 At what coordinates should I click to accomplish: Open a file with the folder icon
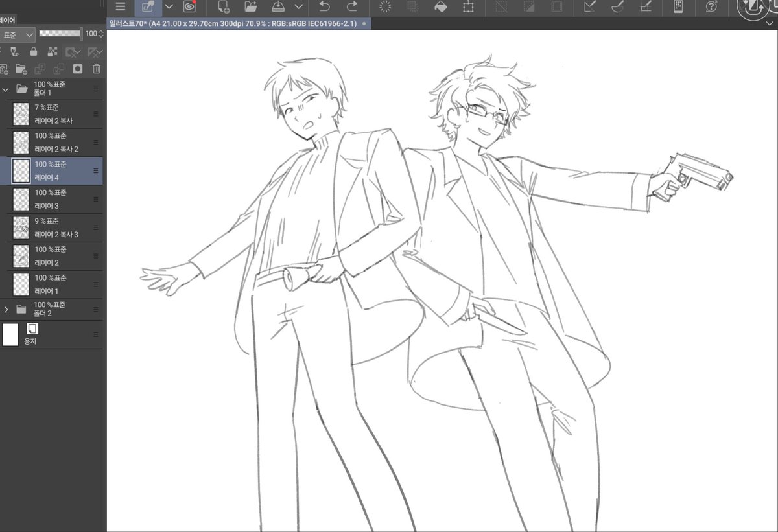[252, 7]
